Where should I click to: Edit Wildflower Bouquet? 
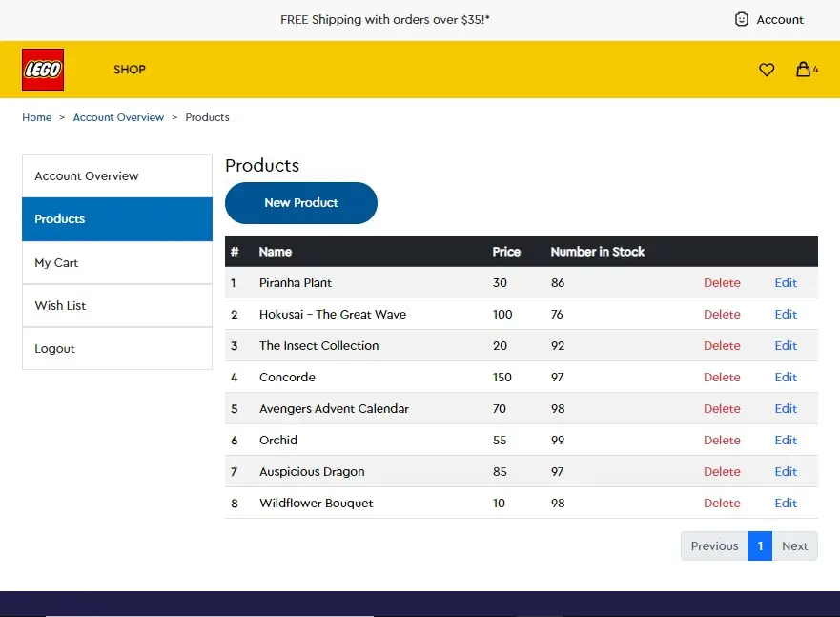click(x=786, y=504)
